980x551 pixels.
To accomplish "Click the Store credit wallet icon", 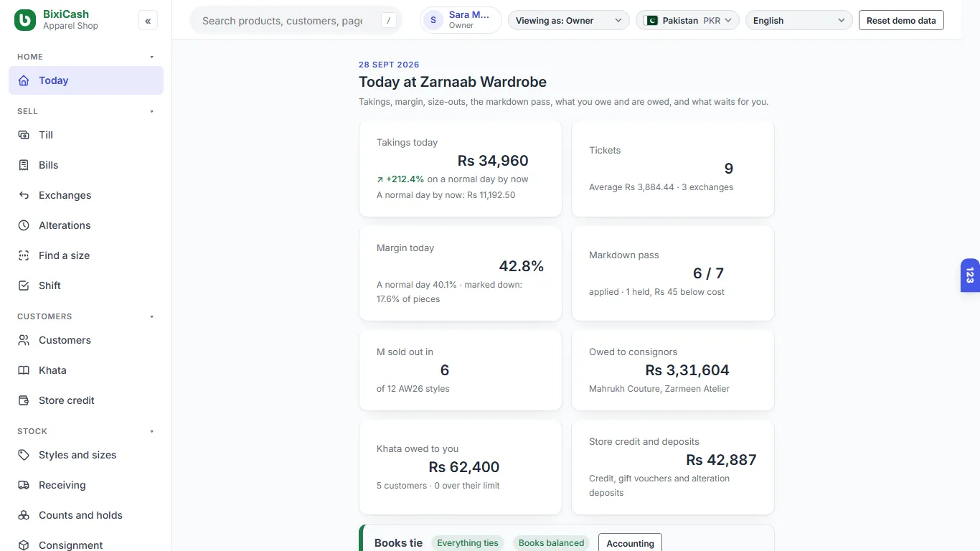I will [24, 400].
